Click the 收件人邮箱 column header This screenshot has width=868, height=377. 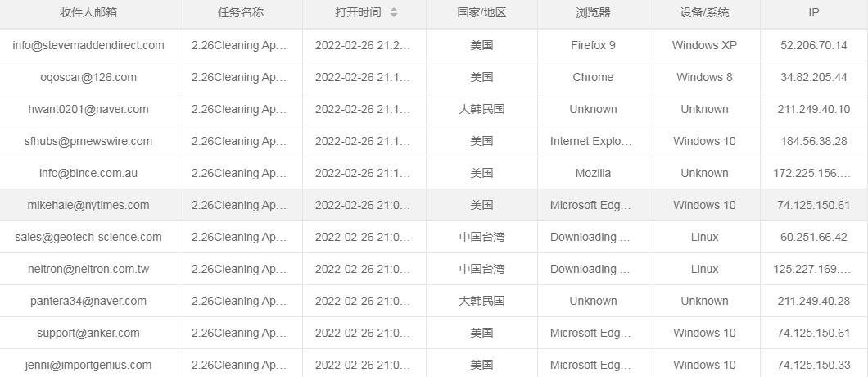coord(88,12)
